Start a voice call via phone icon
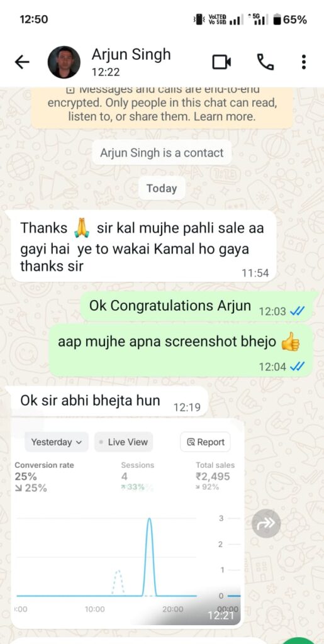324x644 pixels. (265, 62)
